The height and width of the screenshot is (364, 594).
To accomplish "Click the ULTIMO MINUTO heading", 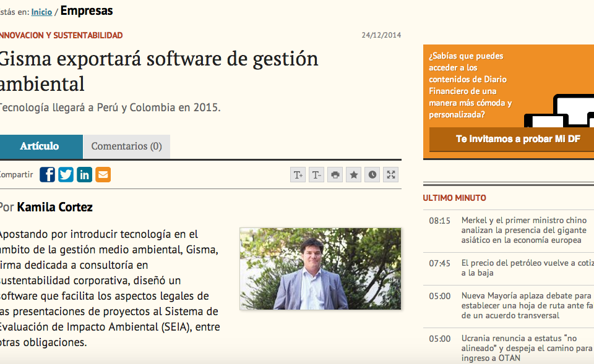I will 454,198.
